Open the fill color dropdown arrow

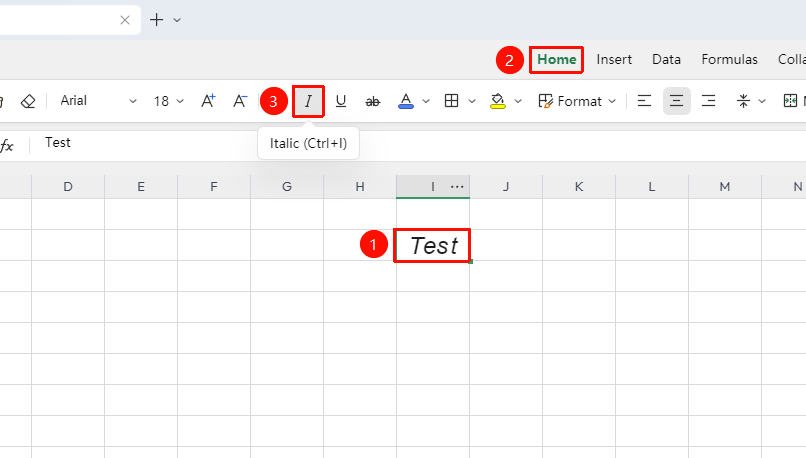pyautogui.click(x=518, y=101)
